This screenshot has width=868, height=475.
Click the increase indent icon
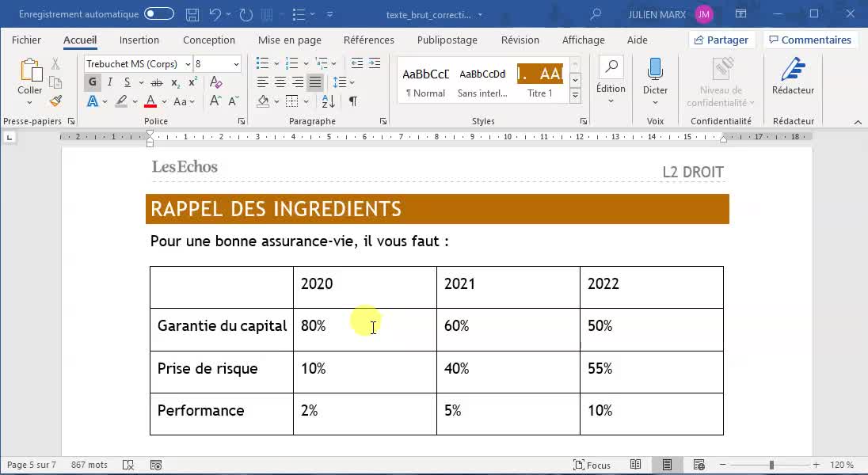[375, 63]
